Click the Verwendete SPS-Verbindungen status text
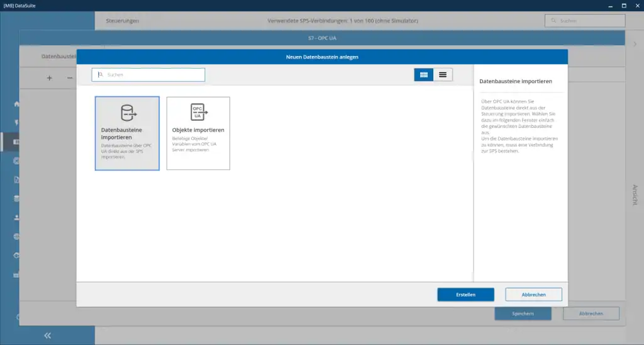The image size is (644, 345). click(x=343, y=21)
